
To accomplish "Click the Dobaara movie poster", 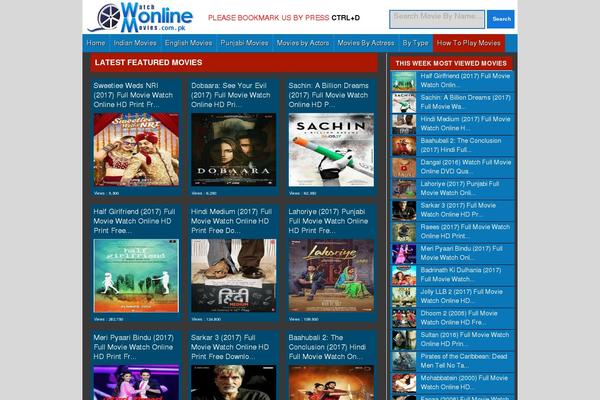I will point(233,150).
